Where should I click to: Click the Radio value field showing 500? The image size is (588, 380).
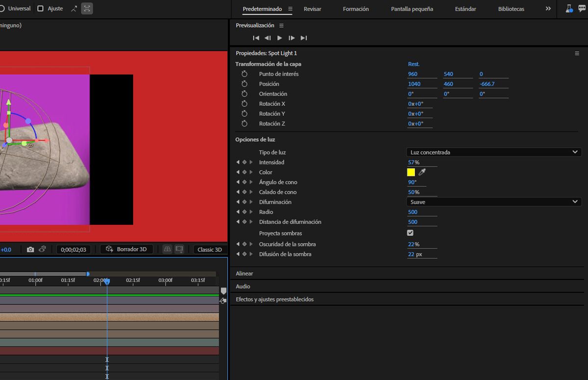pos(413,212)
